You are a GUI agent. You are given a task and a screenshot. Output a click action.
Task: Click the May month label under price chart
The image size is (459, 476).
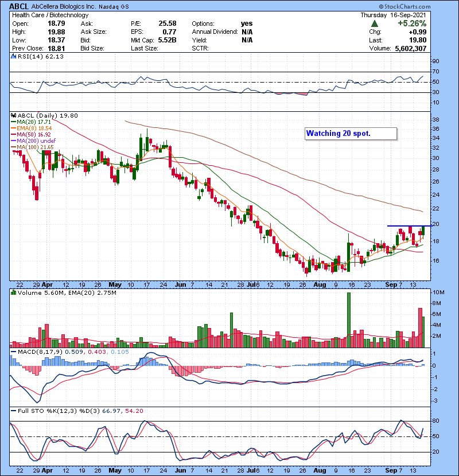(x=115, y=285)
